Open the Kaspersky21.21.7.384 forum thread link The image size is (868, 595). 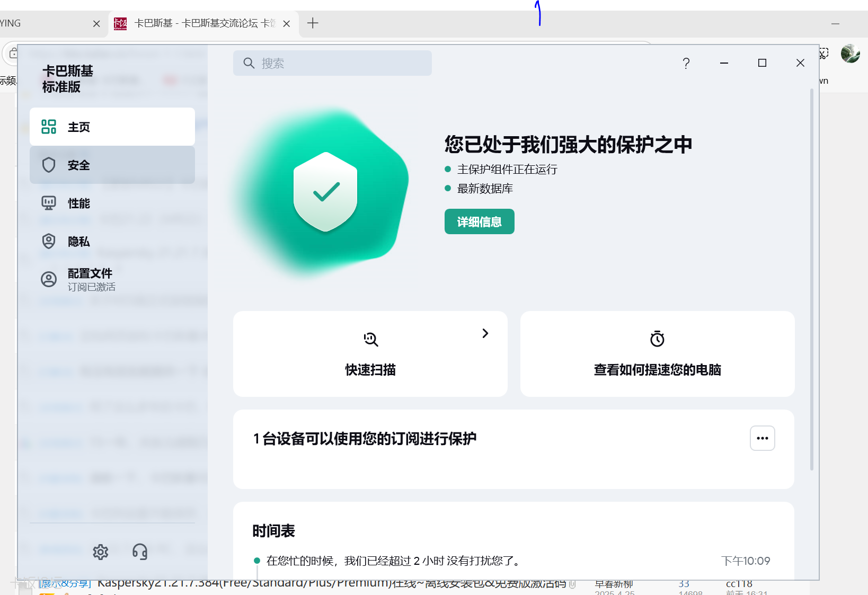[332, 583]
